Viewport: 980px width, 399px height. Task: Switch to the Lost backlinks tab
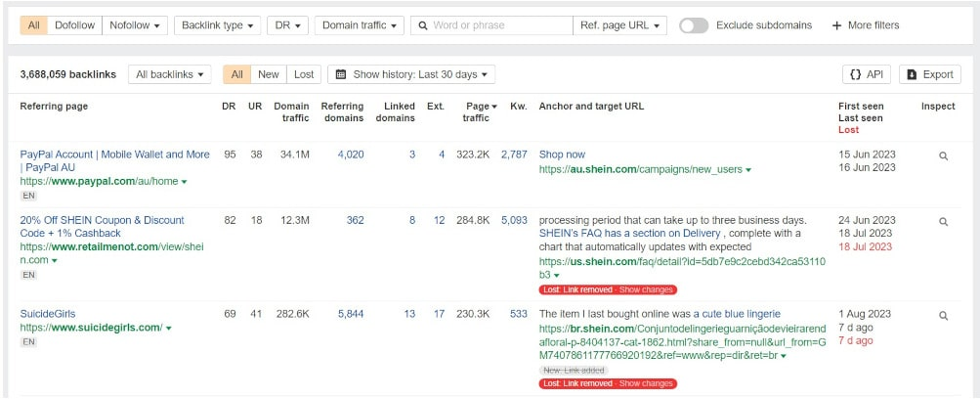[x=304, y=74]
